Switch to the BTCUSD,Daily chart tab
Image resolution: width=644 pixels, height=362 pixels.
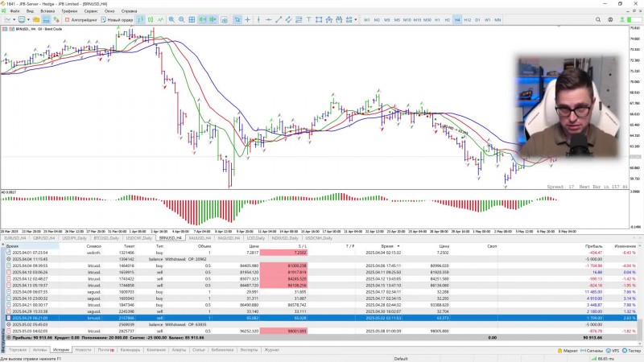tap(106, 238)
